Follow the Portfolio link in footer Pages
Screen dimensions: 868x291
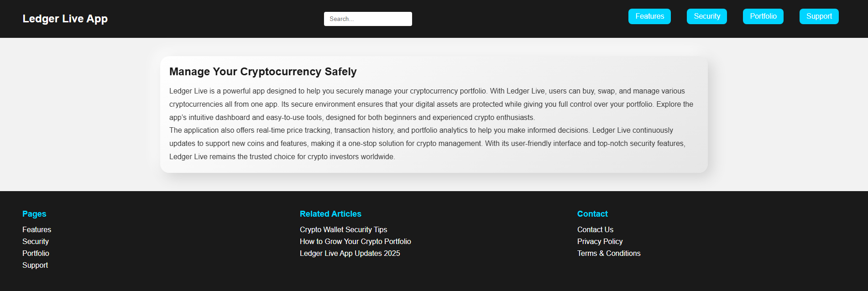pyautogui.click(x=36, y=253)
